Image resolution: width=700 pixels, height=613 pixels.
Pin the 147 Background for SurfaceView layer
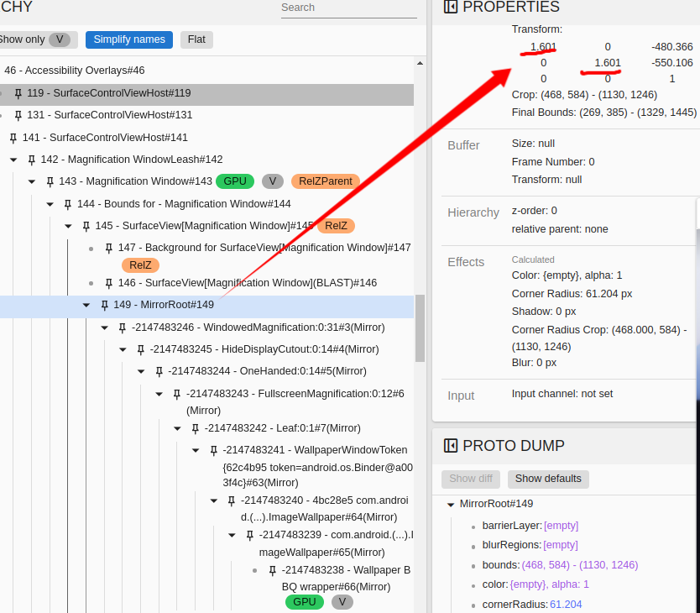[x=109, y=248]
